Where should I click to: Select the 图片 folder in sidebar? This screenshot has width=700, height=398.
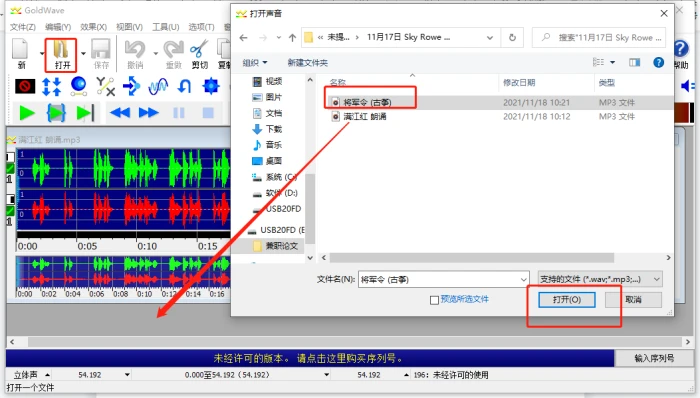click(x=268, y=97)
